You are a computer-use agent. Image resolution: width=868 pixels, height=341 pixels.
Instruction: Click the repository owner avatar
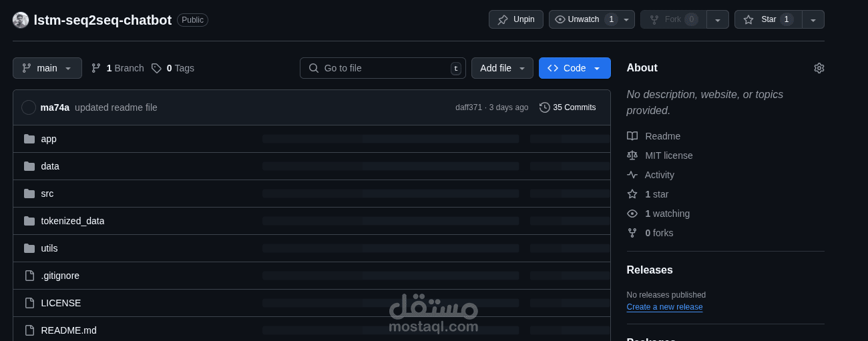coord(21,20)
